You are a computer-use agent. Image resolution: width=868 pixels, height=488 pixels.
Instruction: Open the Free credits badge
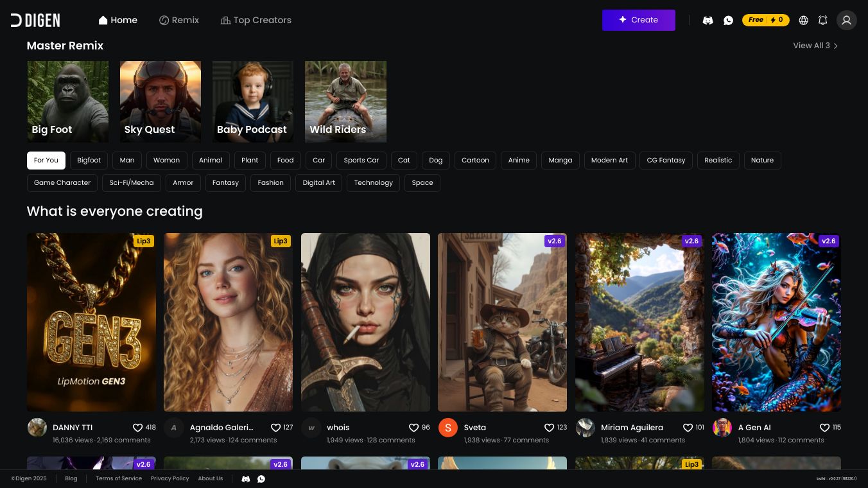[765, 20]
